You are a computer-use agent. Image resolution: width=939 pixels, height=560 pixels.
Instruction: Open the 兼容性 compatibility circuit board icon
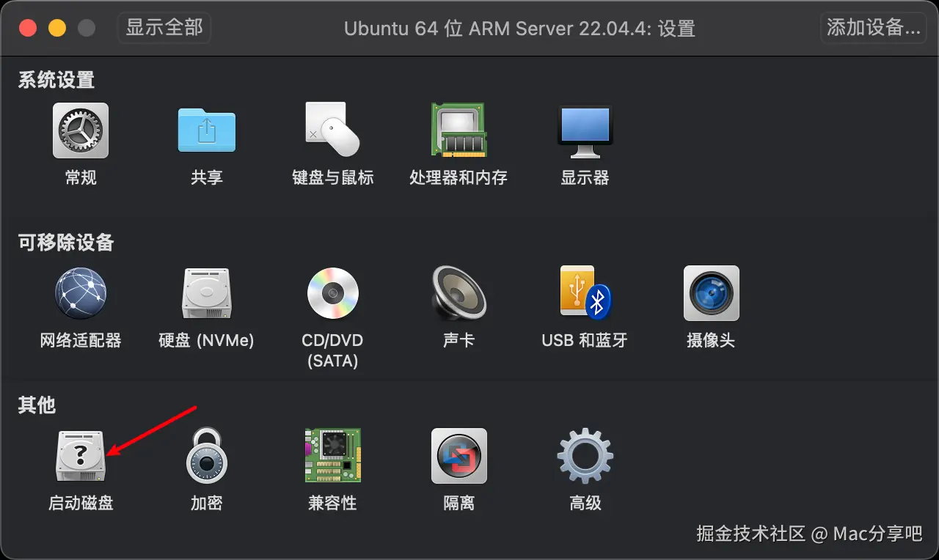coord(332,455)
